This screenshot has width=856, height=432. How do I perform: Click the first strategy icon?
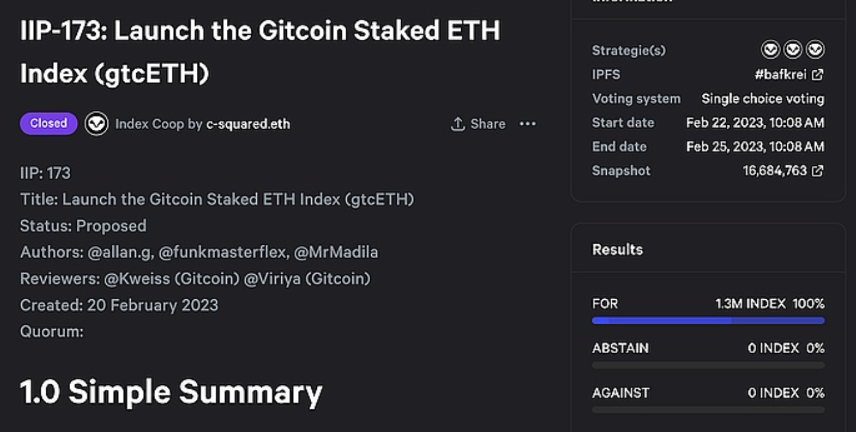pyautogui.click(x=770, y=49)
